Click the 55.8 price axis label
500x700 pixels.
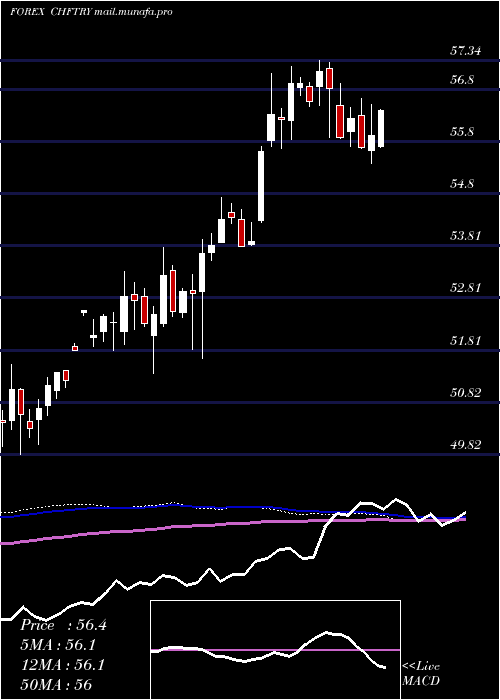462,132
